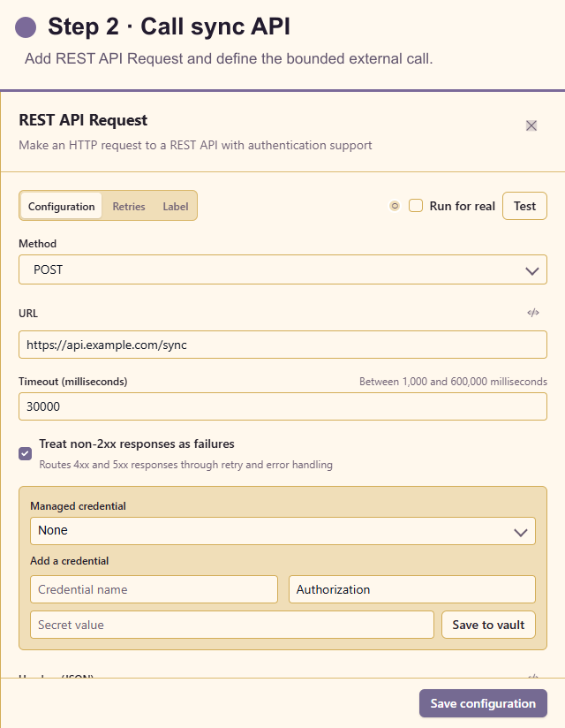Click the 'Step 2 · Call sync API' heading

click(x=169, y=27)
